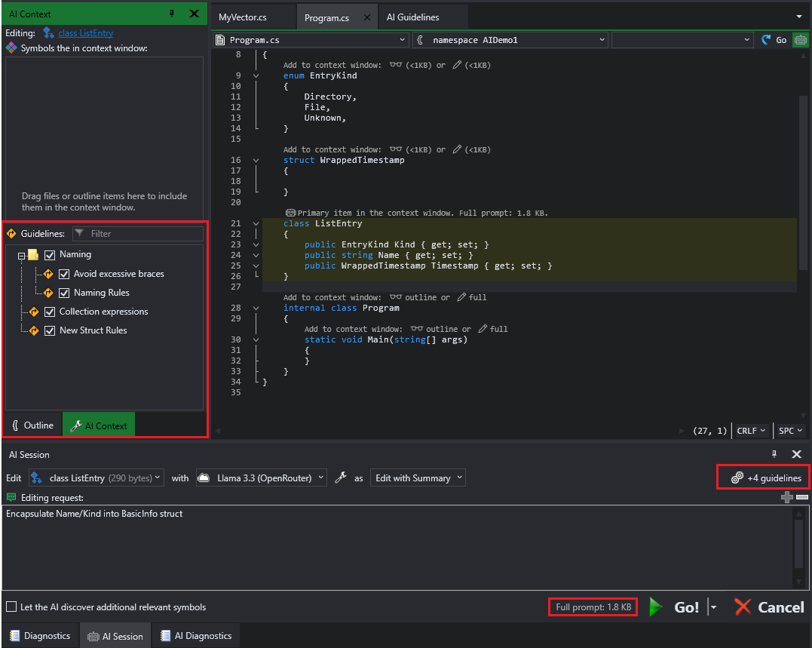Pin the AI Session panel
This screenshot has width=812, height=648.
[x=774, y=454]
